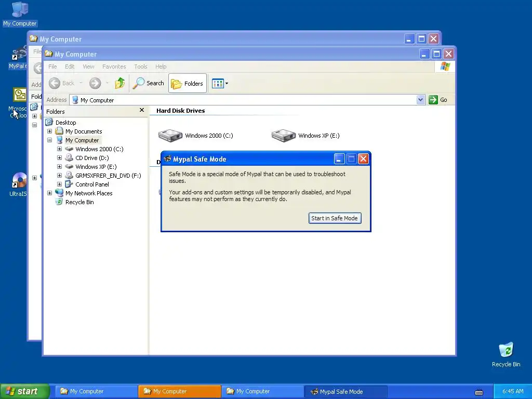Select the Windows 2000 (C:) hard disk icon
The width and height of the screenshot is (532, 399).
(x=170, y=136)
